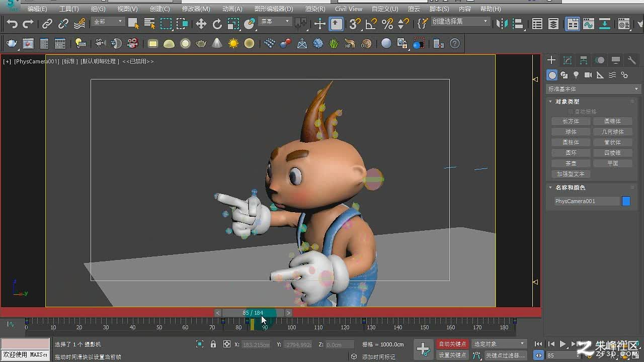Image resolution: width=644 pixels, height=362 pixels.
Task: Select the Unlink selection tool
Action: click(x=63, y=24)
